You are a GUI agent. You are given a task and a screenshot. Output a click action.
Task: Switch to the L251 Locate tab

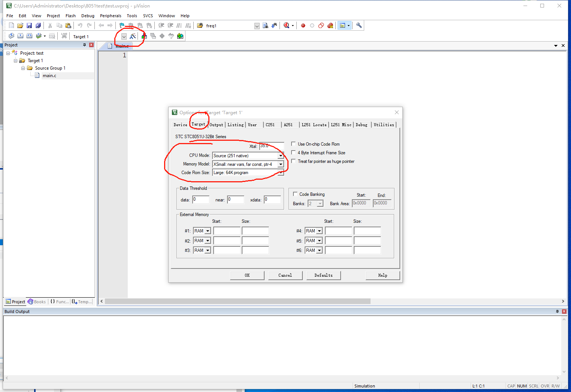coord(314,125)
